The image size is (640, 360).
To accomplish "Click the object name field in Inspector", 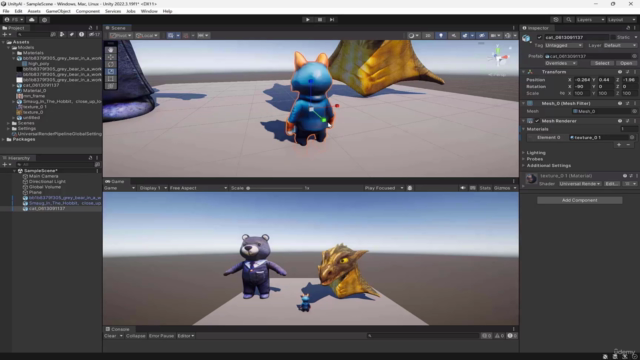I will point(576,37).
